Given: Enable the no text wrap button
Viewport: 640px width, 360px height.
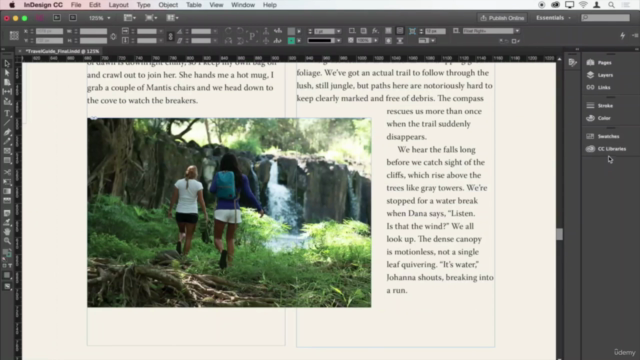Looking at the screenshot, I should [x=388, y=31].
